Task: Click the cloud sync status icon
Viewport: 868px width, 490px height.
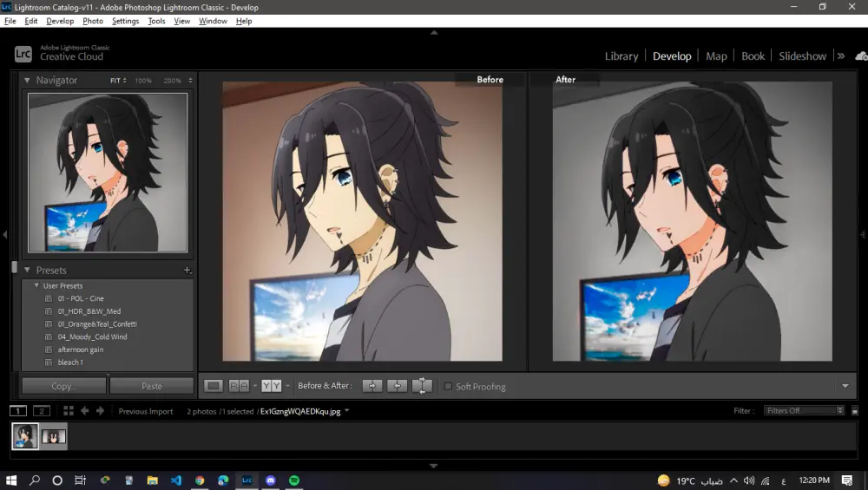Action: (x=861, y=56)
